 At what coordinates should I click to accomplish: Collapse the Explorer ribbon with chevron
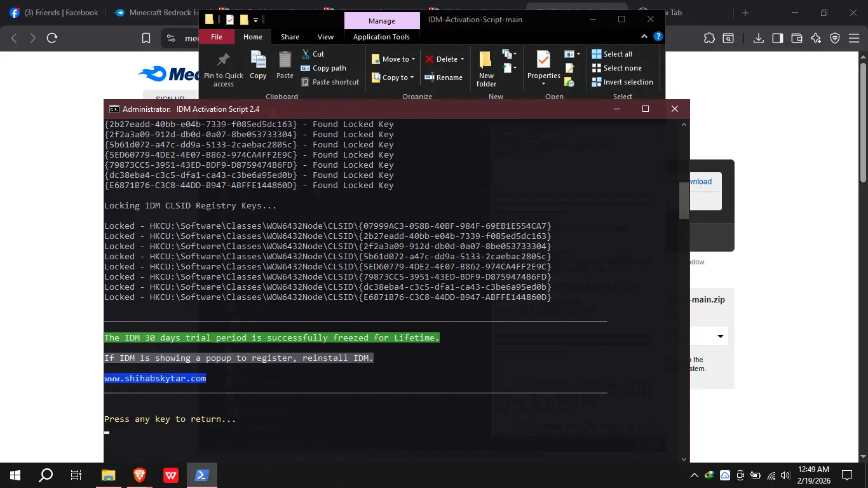coord(644,37)
